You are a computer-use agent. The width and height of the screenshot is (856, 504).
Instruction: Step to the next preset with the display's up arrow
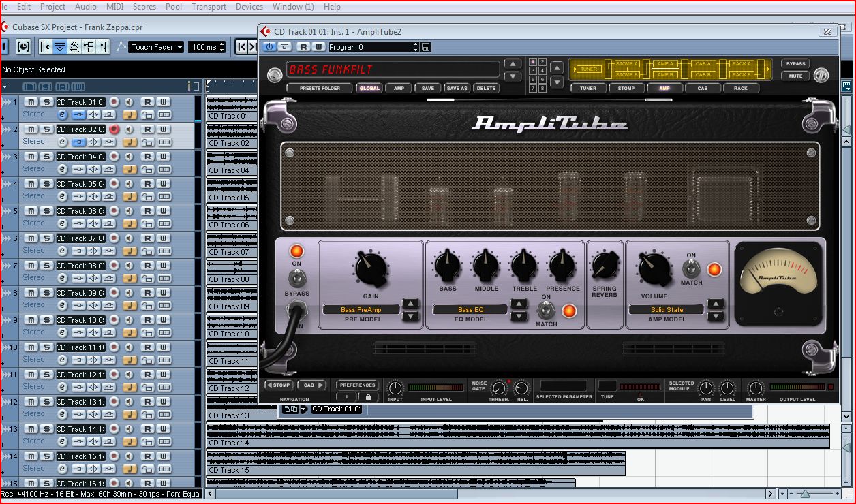[513, 64]
